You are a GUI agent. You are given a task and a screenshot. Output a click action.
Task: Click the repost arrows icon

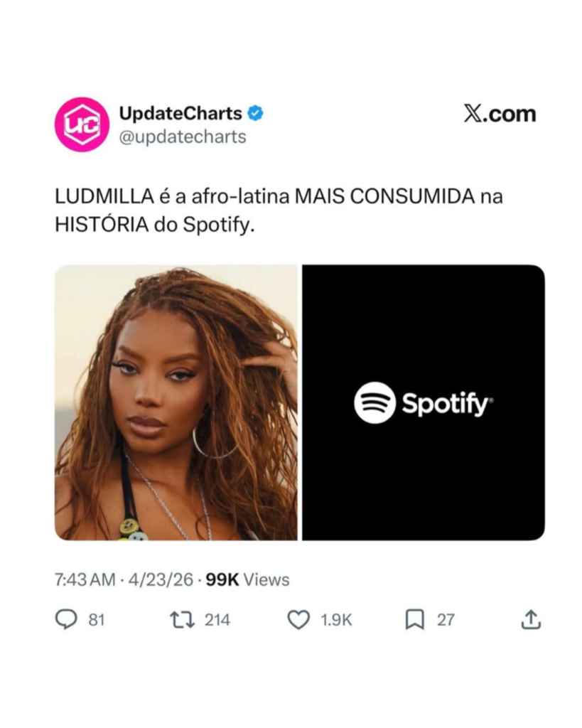click(183, 620)
